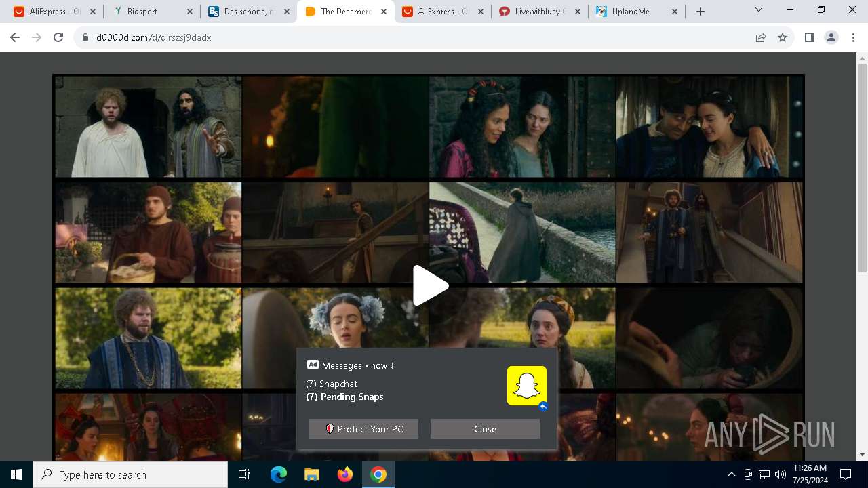Switch to the Das schöne tab
This screenshot has height=488, width=868.
250,12
